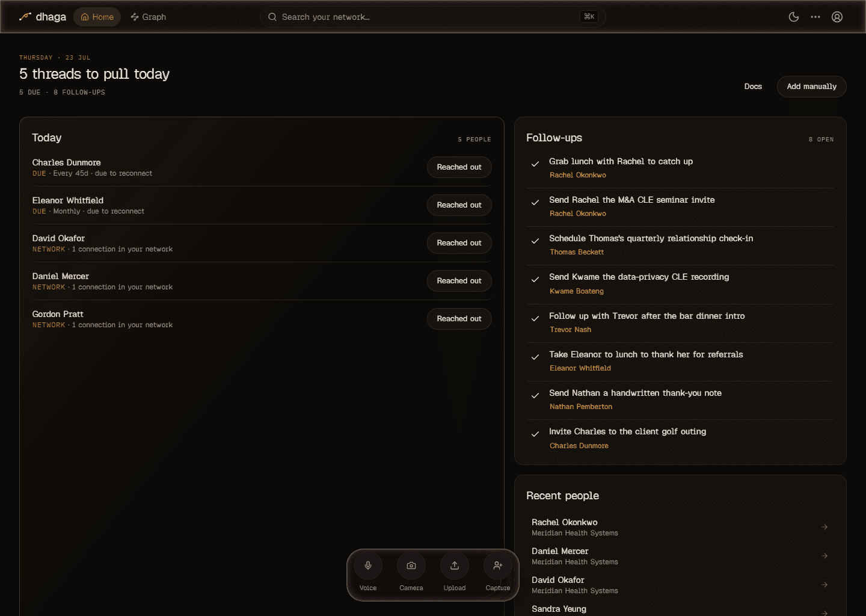Mark Daniel Mercer as Reached out

[459, 281]
